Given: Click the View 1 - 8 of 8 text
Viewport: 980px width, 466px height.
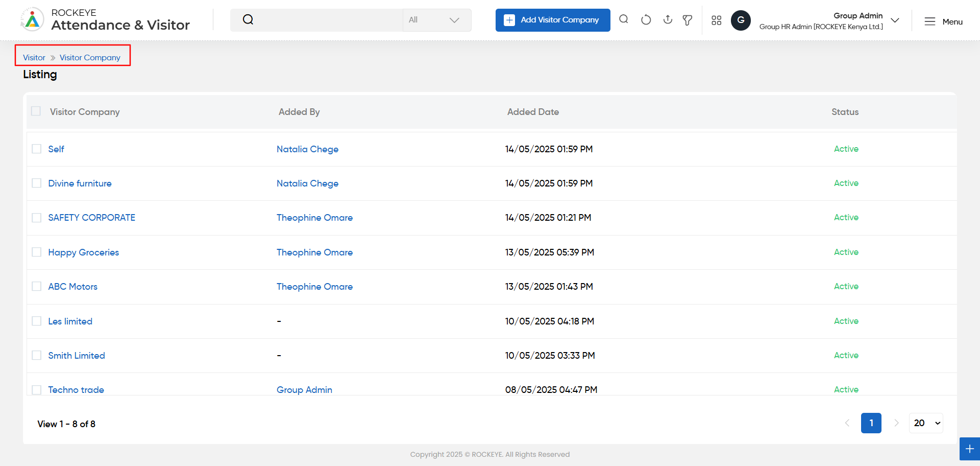Looking at the screenshot, I should click(x=66, y=424).
